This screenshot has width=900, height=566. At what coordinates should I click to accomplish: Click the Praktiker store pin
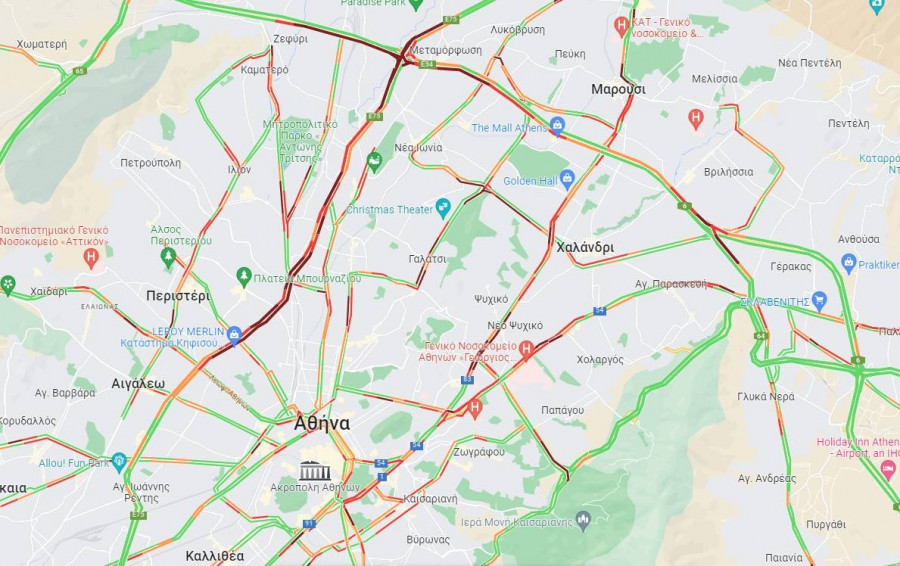[x=848, y=263]
